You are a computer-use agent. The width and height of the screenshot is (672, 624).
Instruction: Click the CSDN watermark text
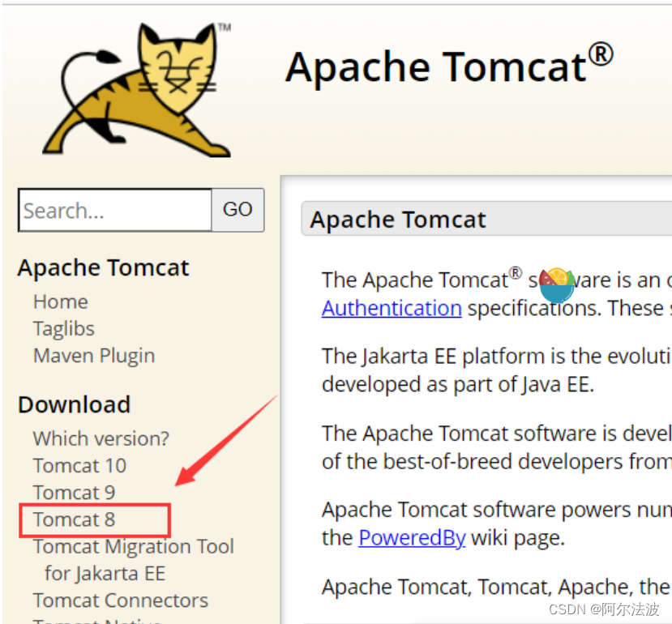point(603,610)
